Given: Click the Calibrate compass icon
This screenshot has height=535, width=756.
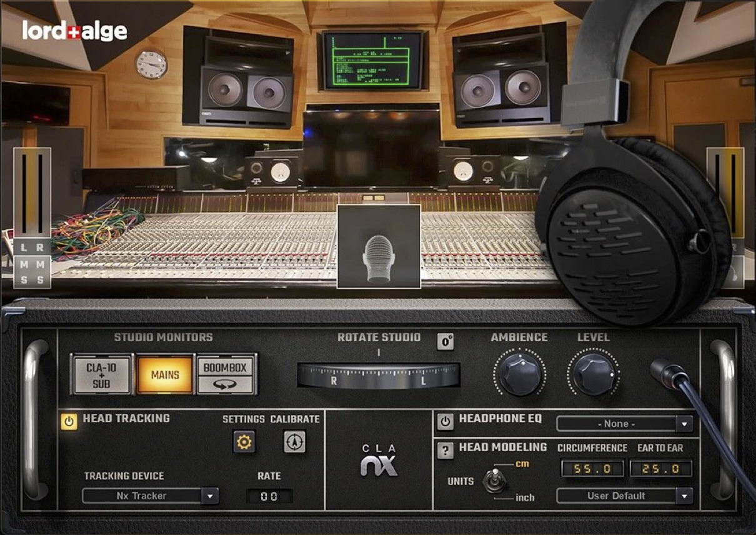Looking at the screenshot, I should pos(294,442).
